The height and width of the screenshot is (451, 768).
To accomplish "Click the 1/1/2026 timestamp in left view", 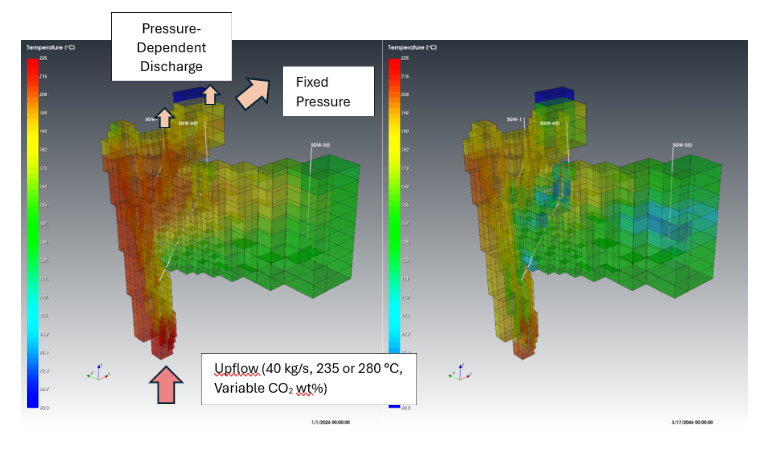I will (330, 422).
